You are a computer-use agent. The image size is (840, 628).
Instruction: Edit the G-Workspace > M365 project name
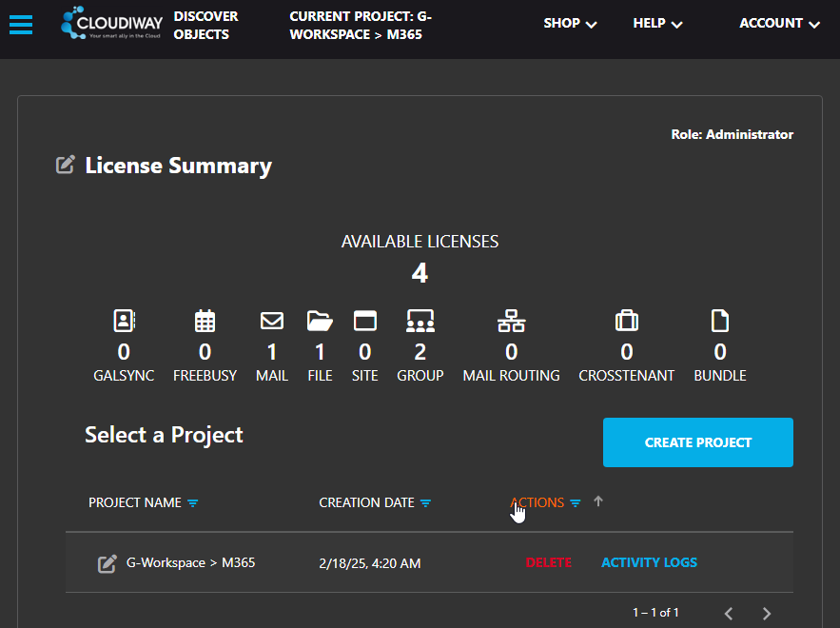tap(107, 564)
